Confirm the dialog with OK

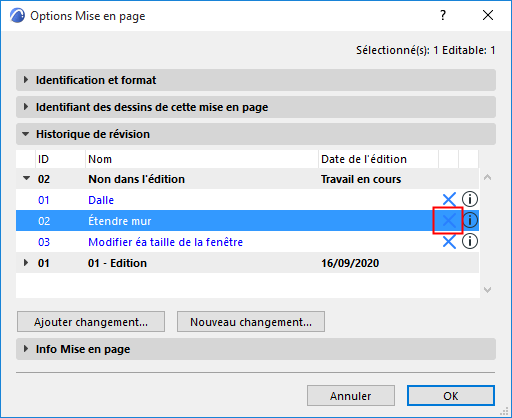click(x=451, y=396)
